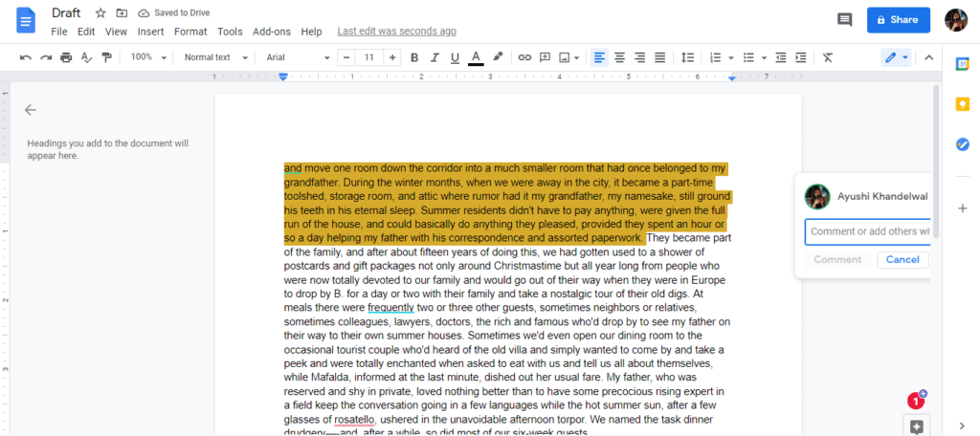
Task: Click the Print icon
Action: (66, 57)
